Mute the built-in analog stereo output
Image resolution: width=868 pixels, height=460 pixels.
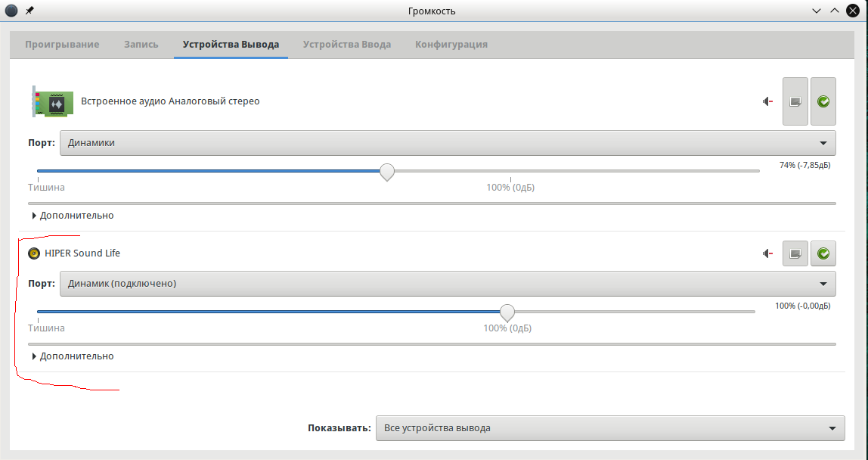click(767, 101)
